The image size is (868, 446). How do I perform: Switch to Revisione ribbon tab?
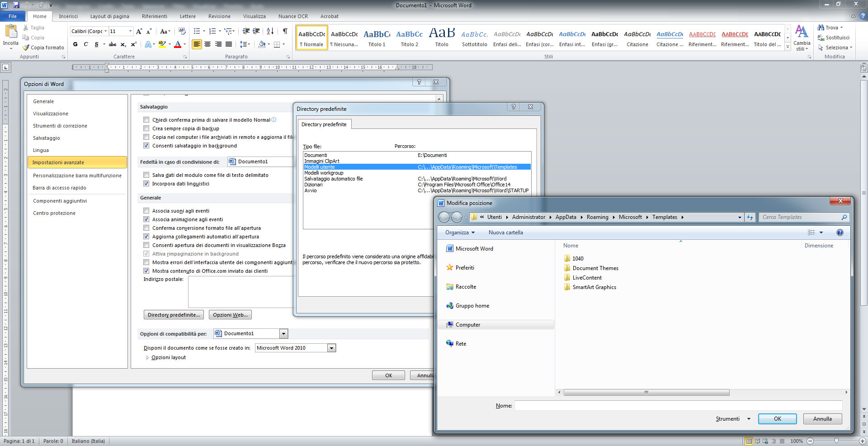coord(219,16)
